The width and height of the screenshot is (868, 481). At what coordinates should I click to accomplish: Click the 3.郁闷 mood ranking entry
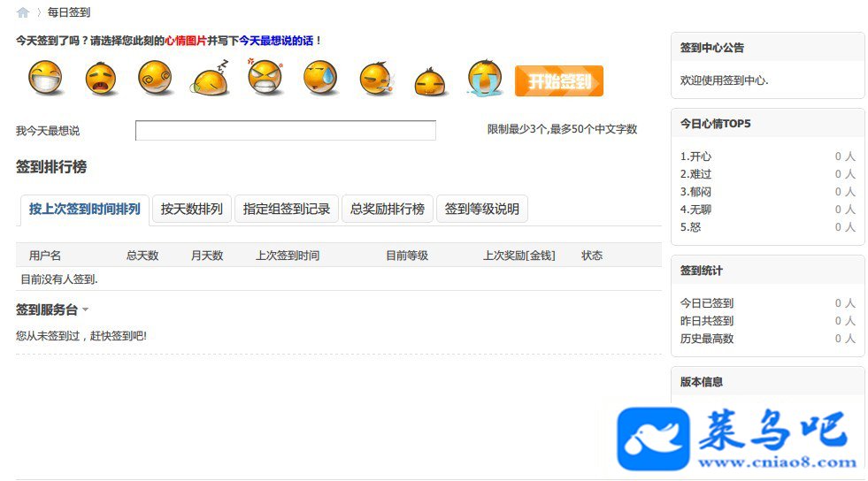(767, 192)
